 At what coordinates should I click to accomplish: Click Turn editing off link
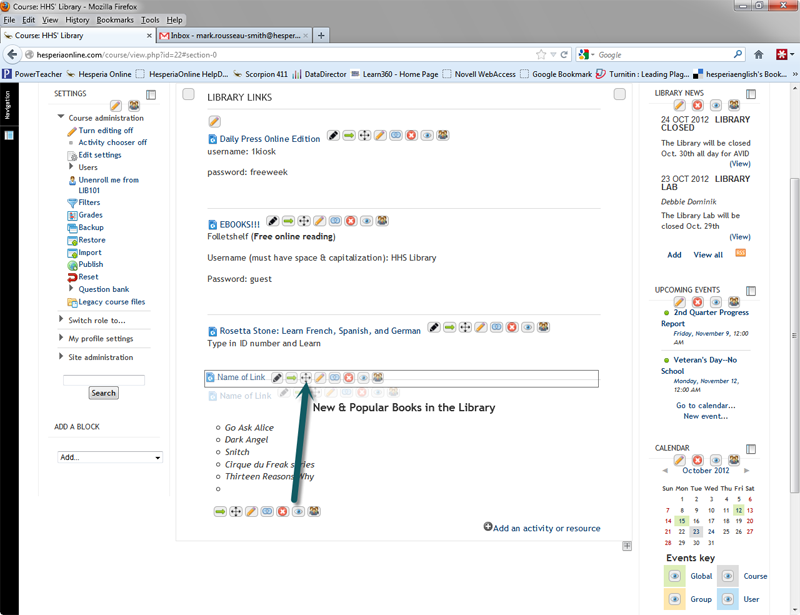pos(106,130)
